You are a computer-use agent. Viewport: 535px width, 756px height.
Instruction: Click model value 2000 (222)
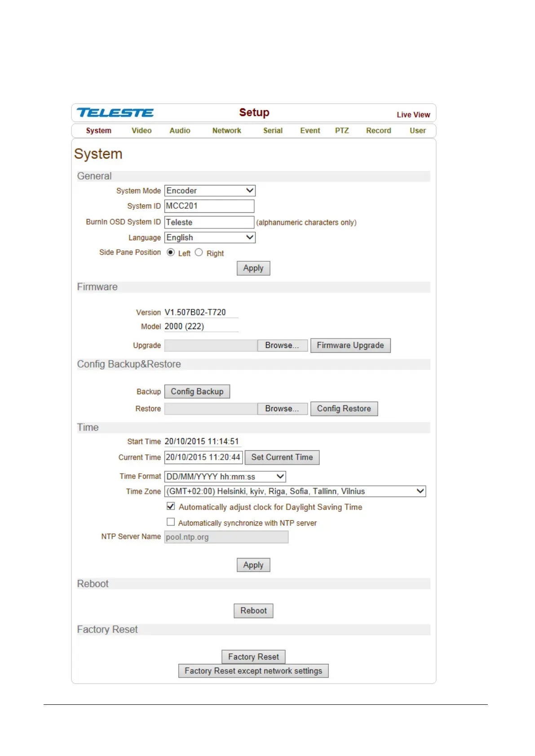[x=184, y=327]
